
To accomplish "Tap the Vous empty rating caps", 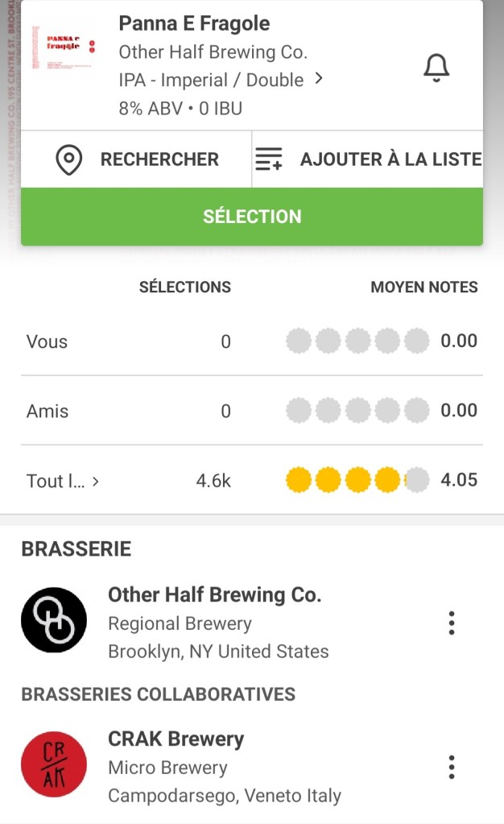I will point(357,342).
